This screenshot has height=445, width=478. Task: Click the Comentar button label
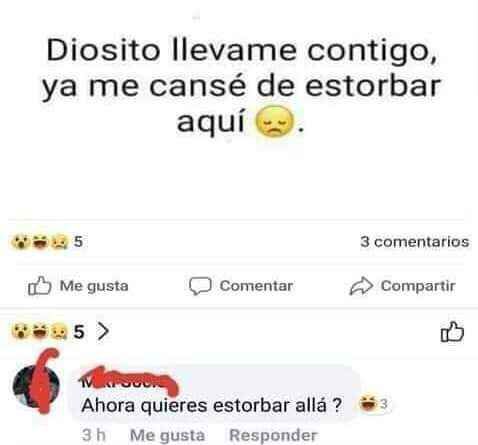click(256, 286)
